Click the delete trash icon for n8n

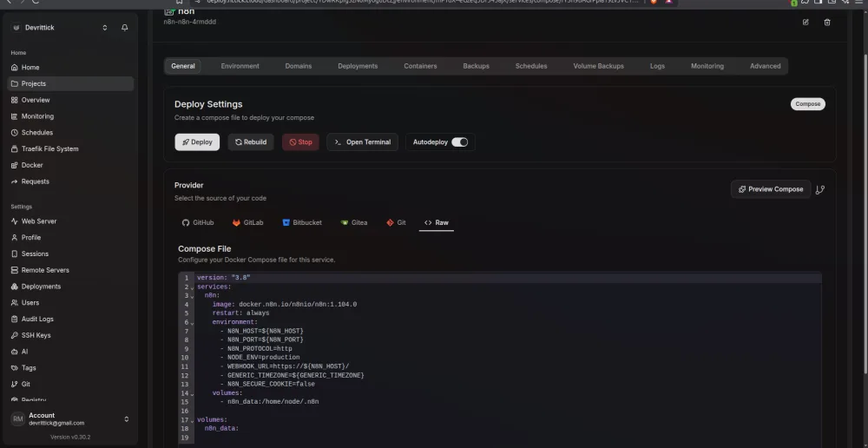coord(827,23)
